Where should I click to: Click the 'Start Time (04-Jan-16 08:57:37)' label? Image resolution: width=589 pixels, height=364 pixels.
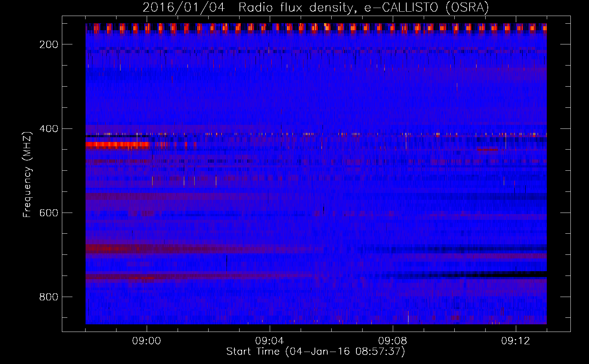tap(316, 352)
